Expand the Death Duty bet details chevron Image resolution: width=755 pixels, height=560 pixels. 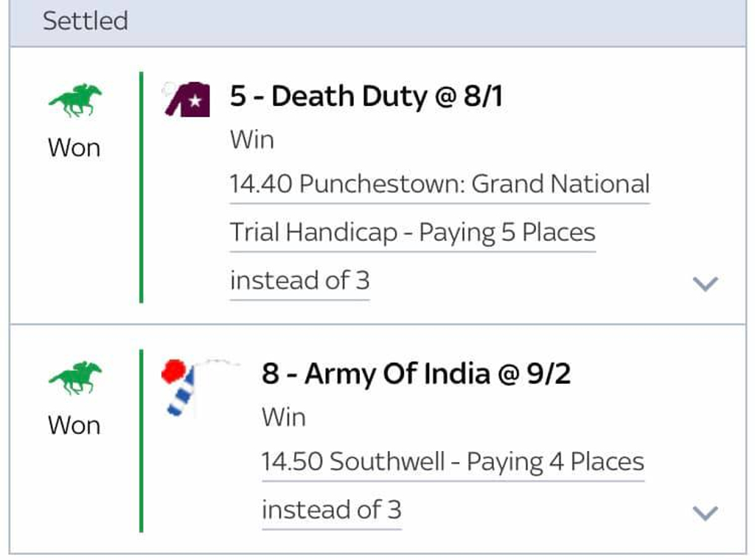pyautogui.click(x=705, y=284)
